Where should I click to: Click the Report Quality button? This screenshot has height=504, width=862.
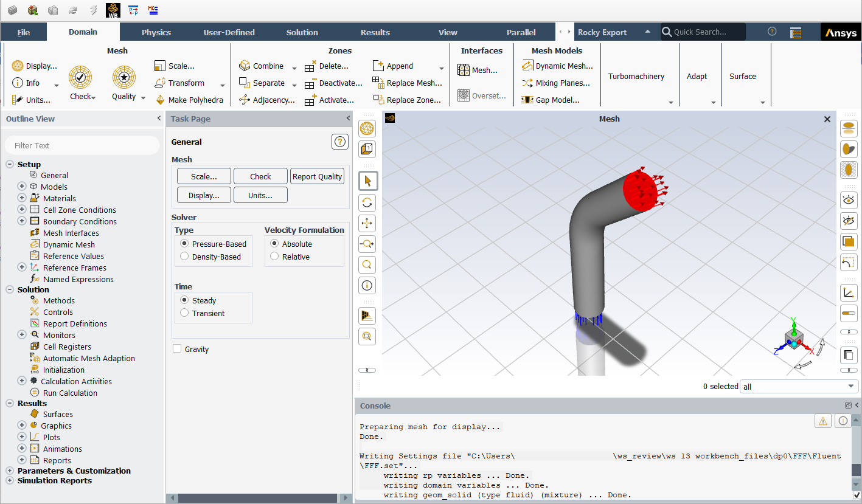317,176
